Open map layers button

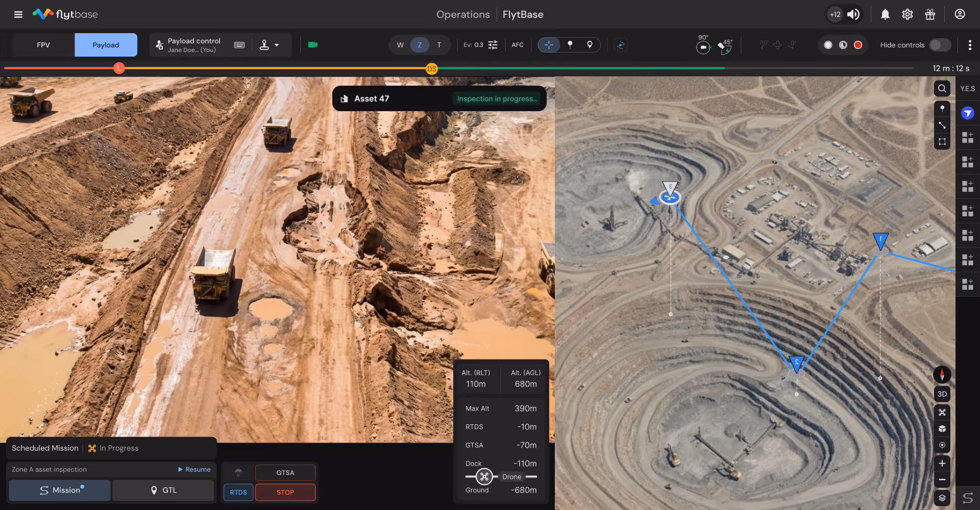pos(942,498)
